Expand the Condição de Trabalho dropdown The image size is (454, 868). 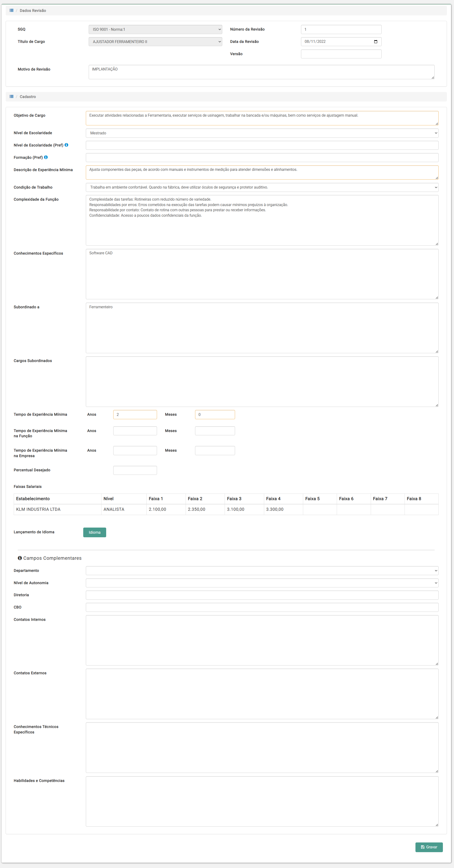tap(262, 187)
